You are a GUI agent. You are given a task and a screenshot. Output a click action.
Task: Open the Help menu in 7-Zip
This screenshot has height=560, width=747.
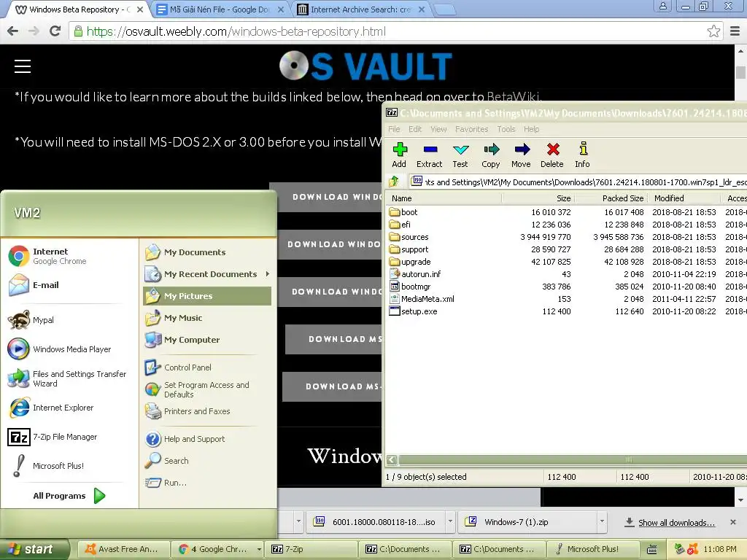point(531,129)
